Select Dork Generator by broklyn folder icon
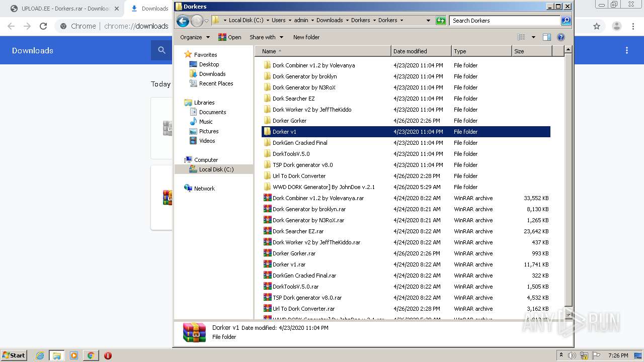The width and height of the screenshot is (644, 362). [267, 76]
